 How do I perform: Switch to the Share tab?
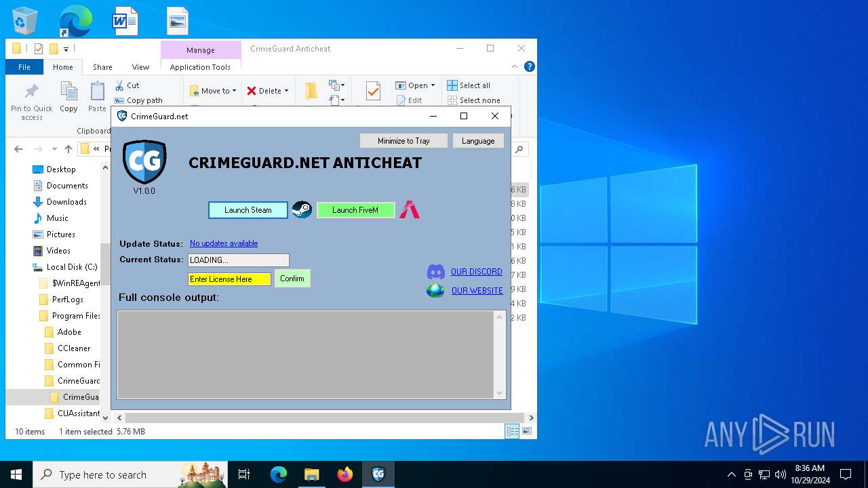[x=102, y=67]
